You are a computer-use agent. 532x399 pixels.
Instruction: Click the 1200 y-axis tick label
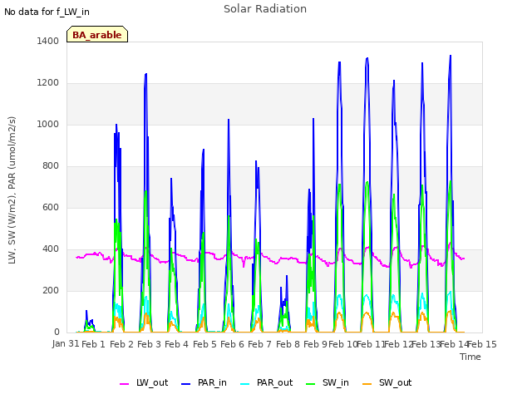coord(48,83)
